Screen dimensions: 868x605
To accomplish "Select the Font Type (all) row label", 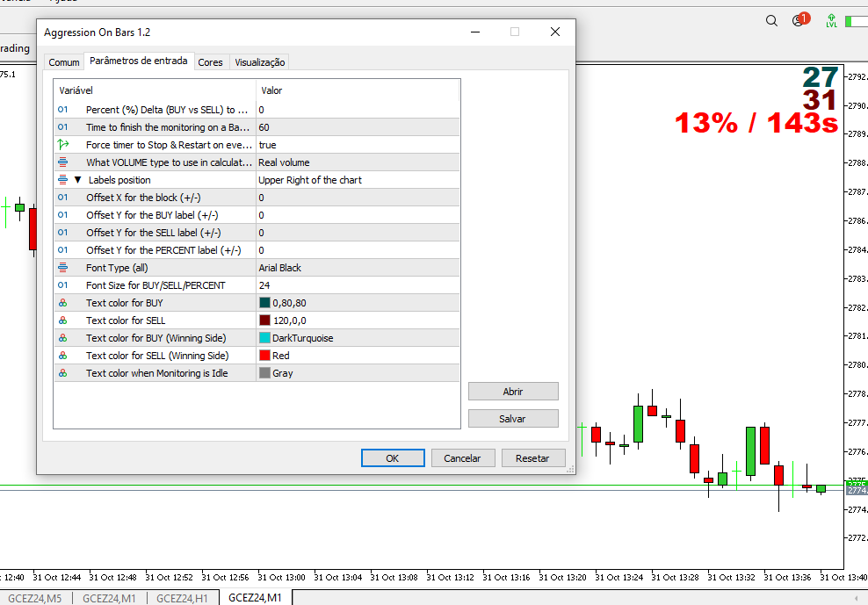I will [117, 268].
